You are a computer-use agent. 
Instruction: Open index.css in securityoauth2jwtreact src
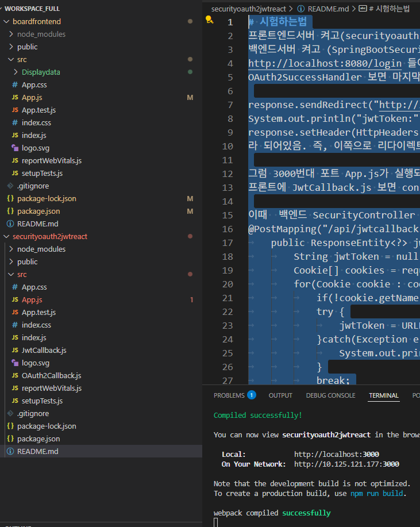click(x=36, y=325)
